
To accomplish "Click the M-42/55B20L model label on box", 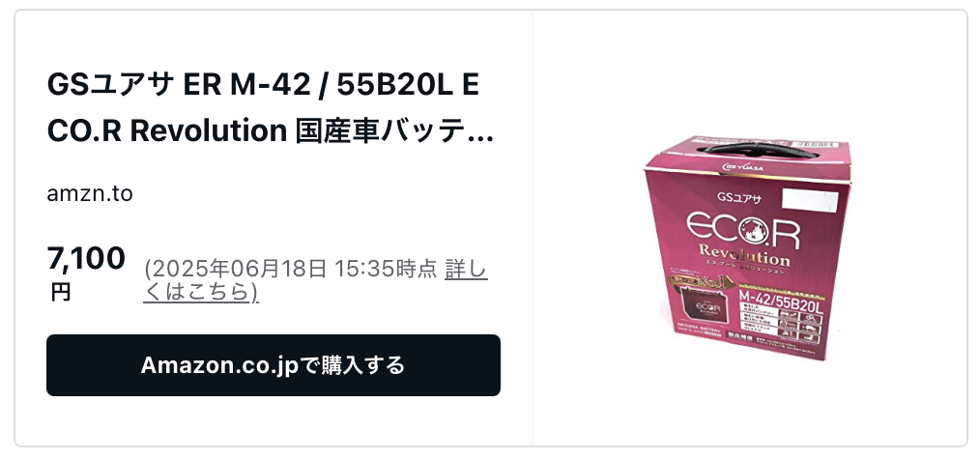I will pos(781,297).
